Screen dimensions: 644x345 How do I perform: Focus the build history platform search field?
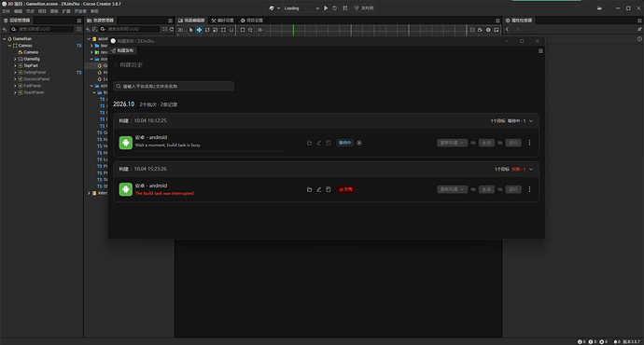click(x=174, y=86)
